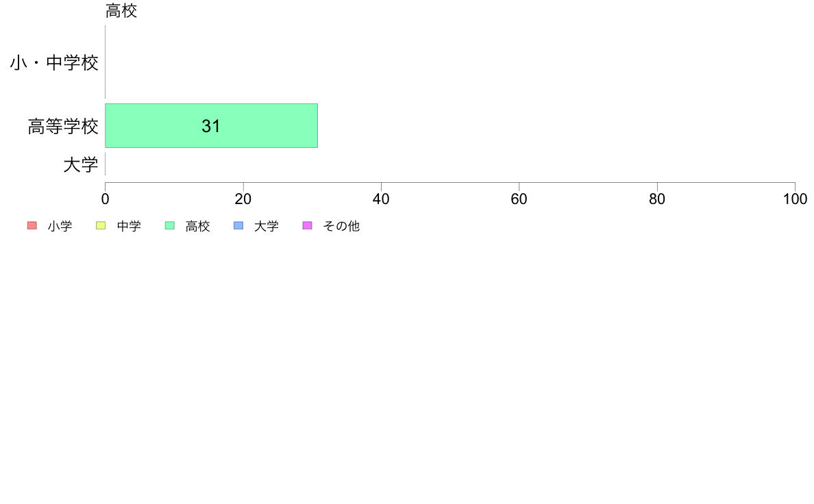Viewport: 814px width, 504px height.
Task: Select the 高校 legend label text
Action: point(198,226)
